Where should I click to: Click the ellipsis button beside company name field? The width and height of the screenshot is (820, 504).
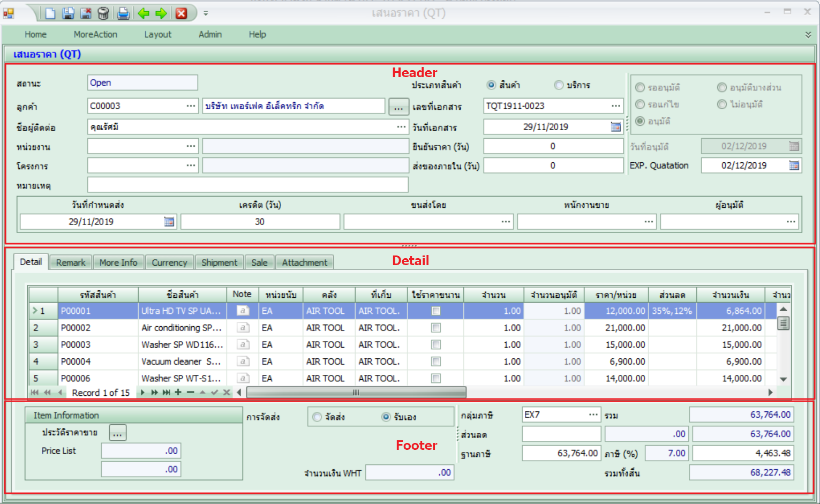[x=398, y=107]
